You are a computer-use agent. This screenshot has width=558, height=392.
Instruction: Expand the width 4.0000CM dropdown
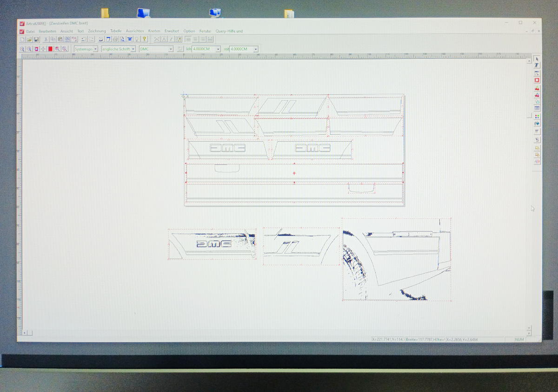pos(256,49)
